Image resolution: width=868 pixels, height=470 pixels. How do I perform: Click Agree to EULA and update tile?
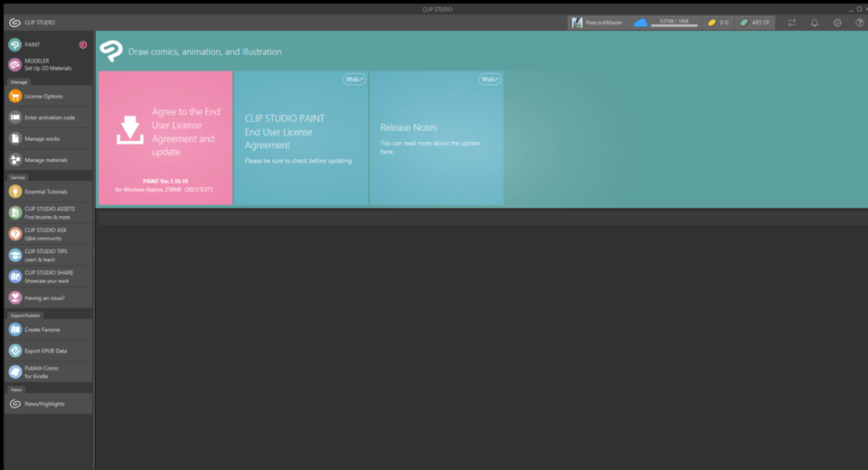coord(165,138)
